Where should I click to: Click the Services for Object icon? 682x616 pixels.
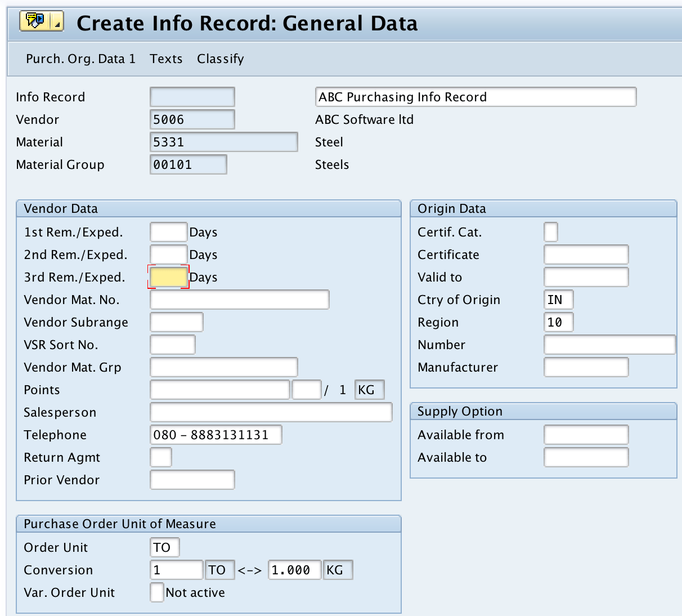(x=35, y=22)
